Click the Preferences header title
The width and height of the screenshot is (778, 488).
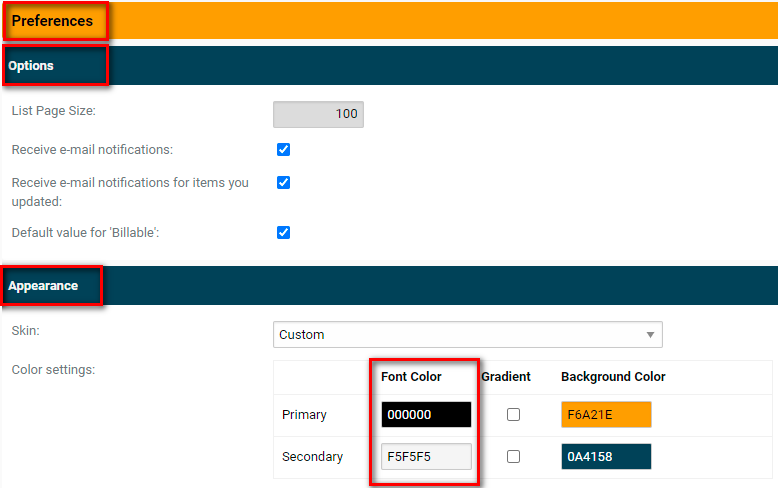[52, 21]
